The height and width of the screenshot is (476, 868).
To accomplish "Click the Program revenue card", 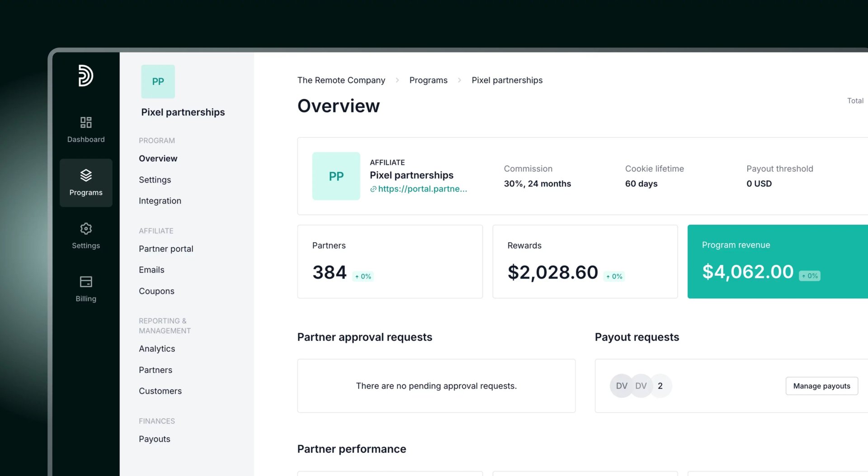I will (778, 261).
